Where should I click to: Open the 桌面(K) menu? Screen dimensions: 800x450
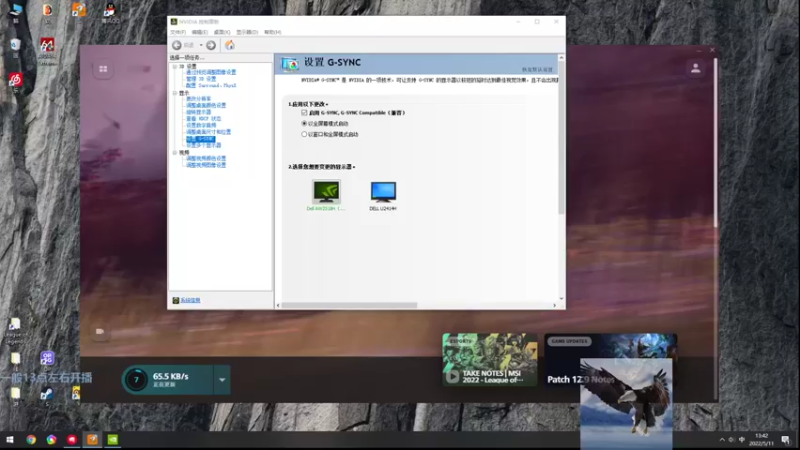tap(221, 32)
